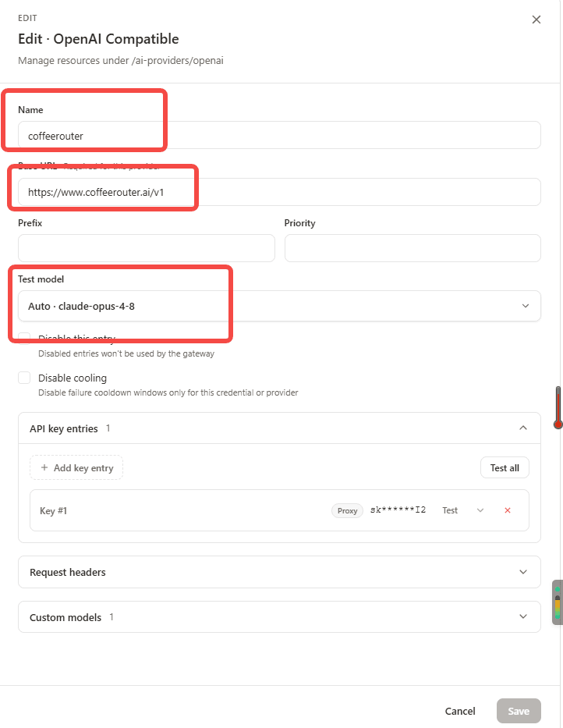Test Key #1

(450, 510)
